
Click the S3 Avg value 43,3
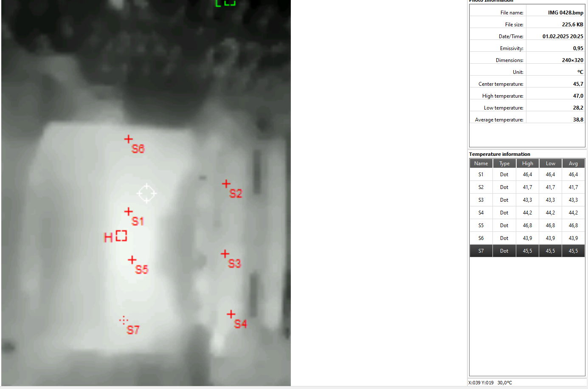[573, 200]
